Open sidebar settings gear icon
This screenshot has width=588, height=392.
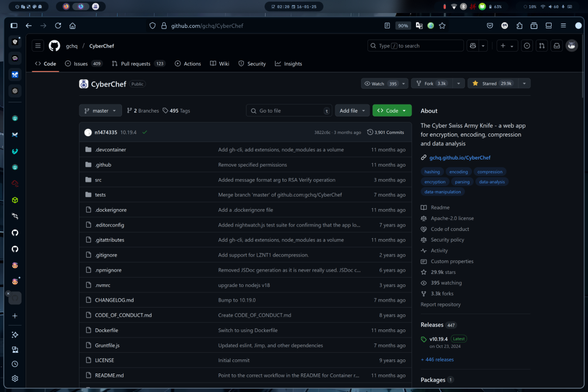[15, 378]
